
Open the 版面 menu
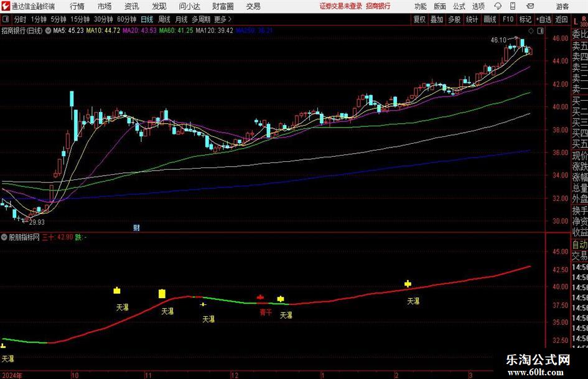coord(440,6)
